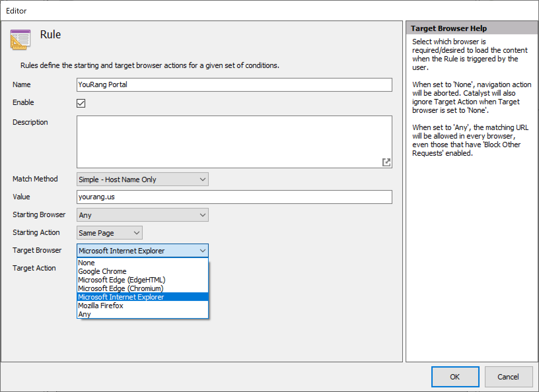Viewport: 539px width, 392px height.
Task: Select None from browser list
Action: pos(87,263)
